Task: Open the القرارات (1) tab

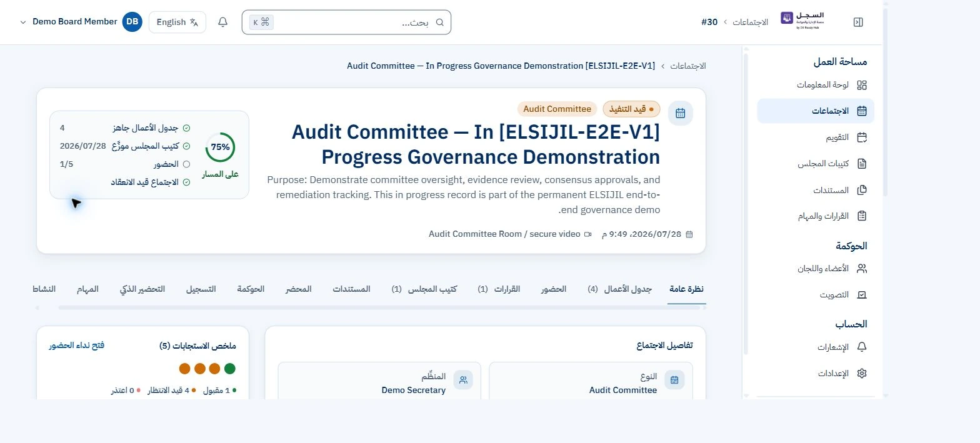Action: point(499,289)
